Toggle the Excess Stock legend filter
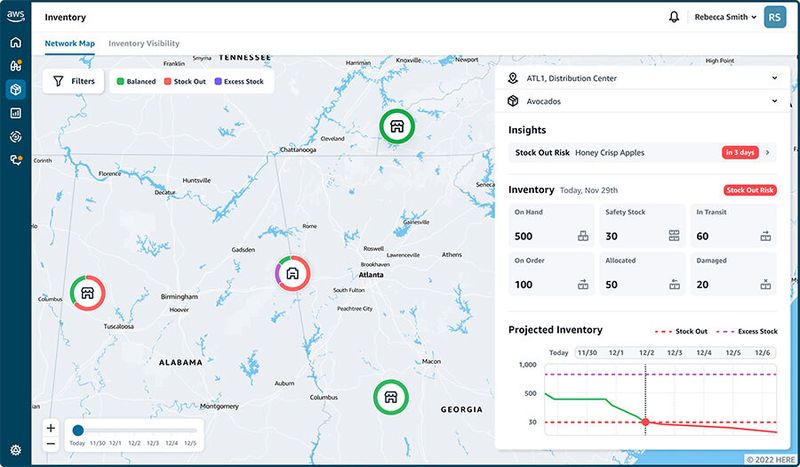The width and height of the screenshot is (800, 467). 238,81
